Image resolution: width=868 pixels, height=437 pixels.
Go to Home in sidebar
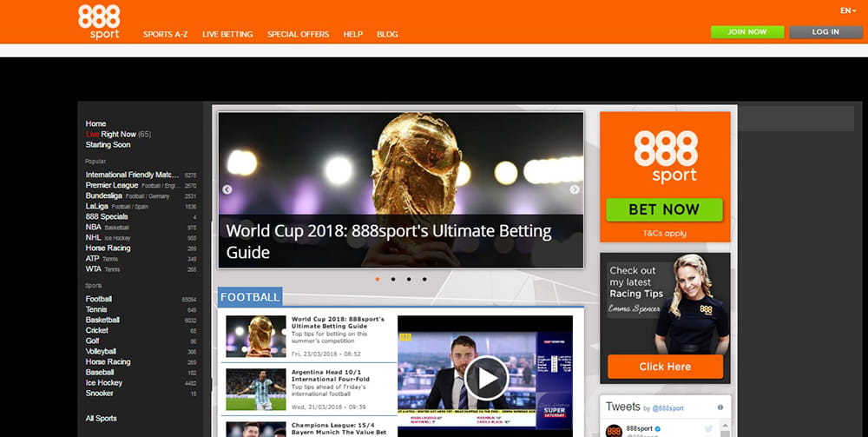(x=95, y=123)
